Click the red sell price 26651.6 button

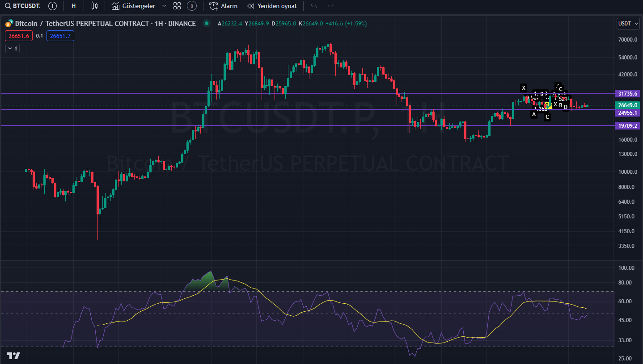[x=19, y=36]
